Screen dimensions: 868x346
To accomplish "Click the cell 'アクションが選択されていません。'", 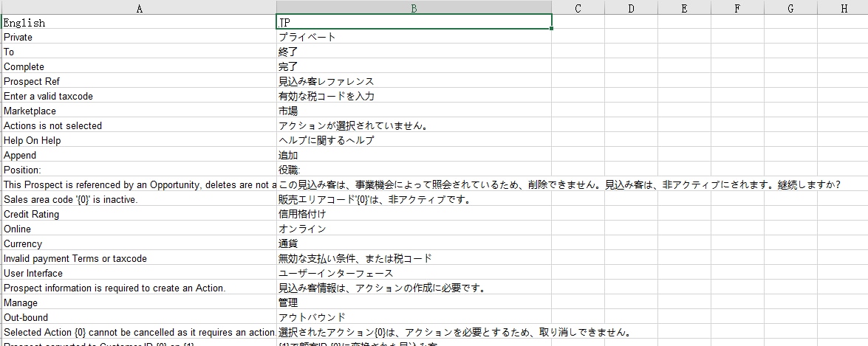I will click(x=414, y=125).
